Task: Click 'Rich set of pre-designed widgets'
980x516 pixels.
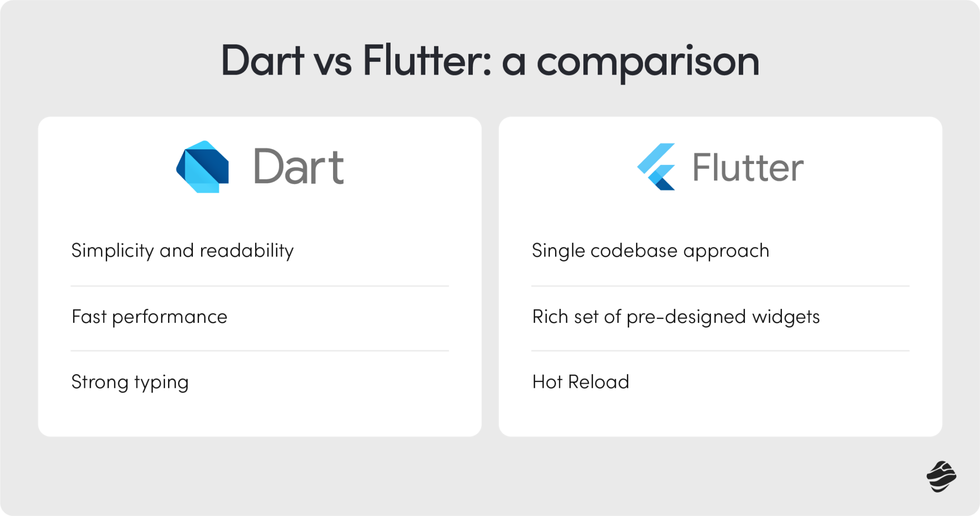Action: 676,317
